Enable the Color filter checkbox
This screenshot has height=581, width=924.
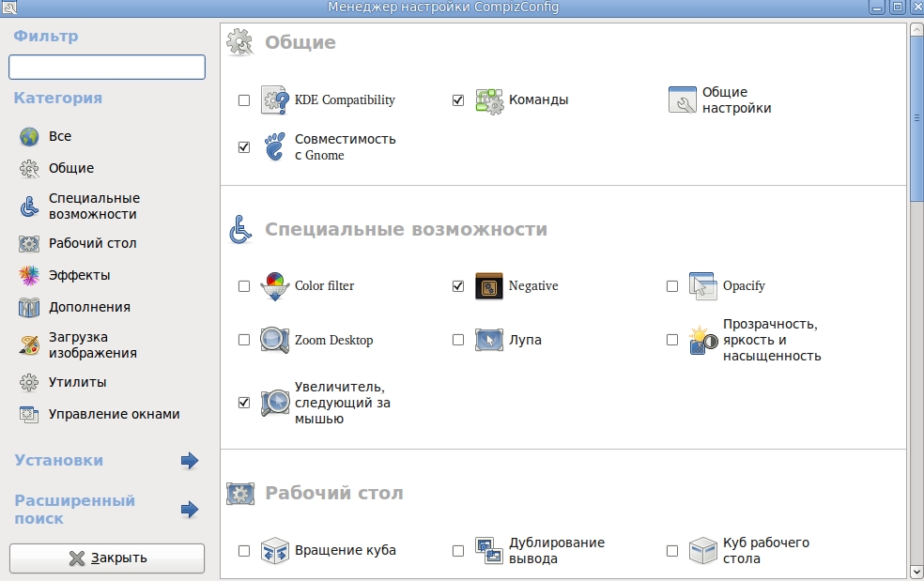pyautogui.click(x=244, y=286)
